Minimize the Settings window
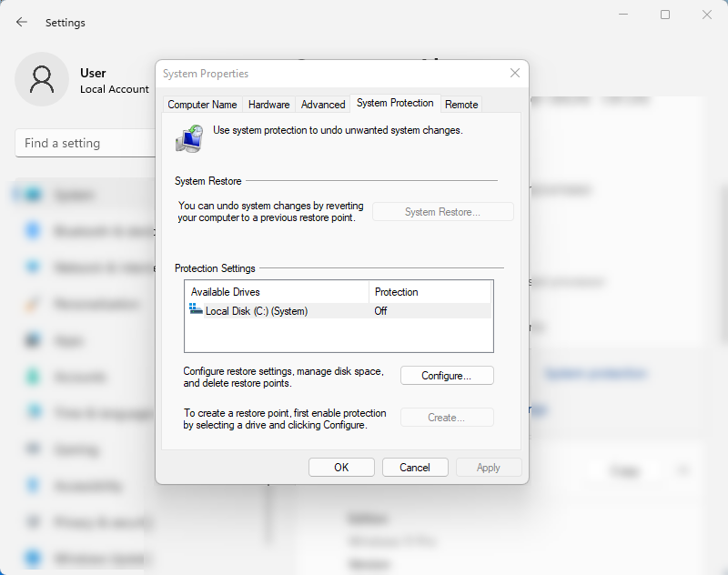Viewport: 728px width, 575px height. pos(623,15)
